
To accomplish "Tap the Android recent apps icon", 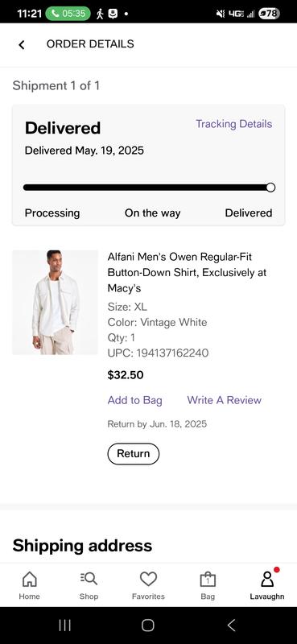I will pyautogui.click(x=65, y=625).
